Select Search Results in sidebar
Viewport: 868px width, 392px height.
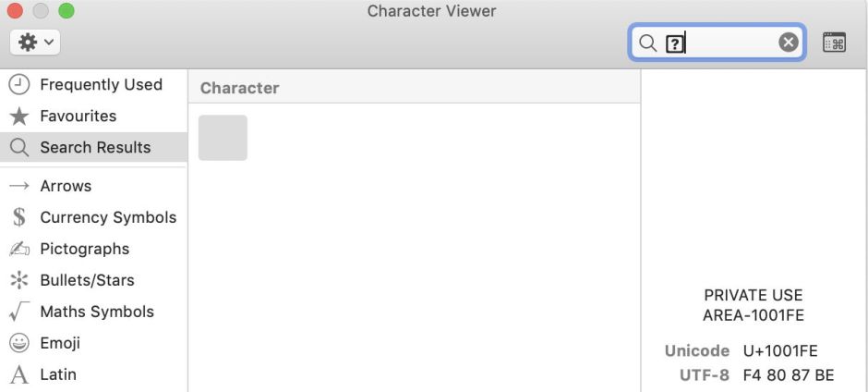tap(95, 147)
